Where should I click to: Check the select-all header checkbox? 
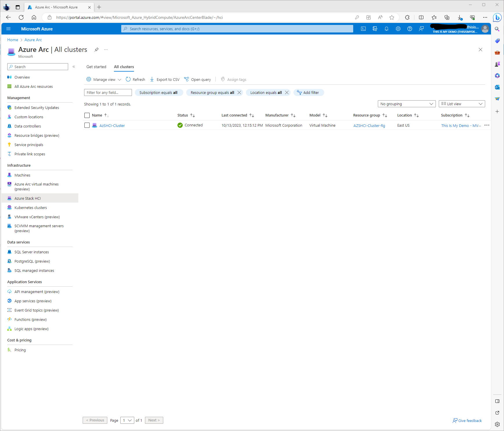point(87,115)
